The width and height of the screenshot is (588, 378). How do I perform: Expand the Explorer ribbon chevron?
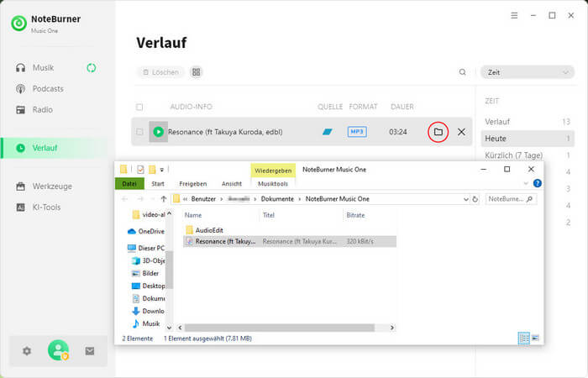pyautogui.click(x=525, y=183)
